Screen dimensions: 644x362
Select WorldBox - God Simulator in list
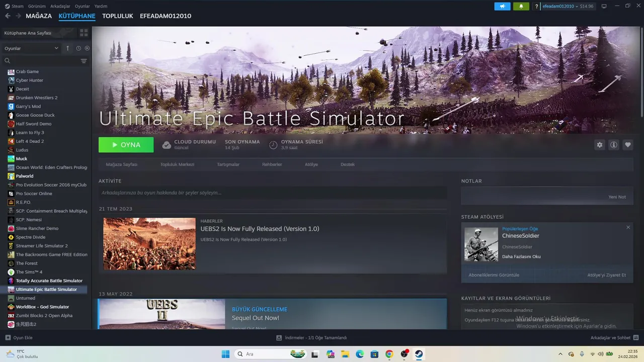pos(42,307)
